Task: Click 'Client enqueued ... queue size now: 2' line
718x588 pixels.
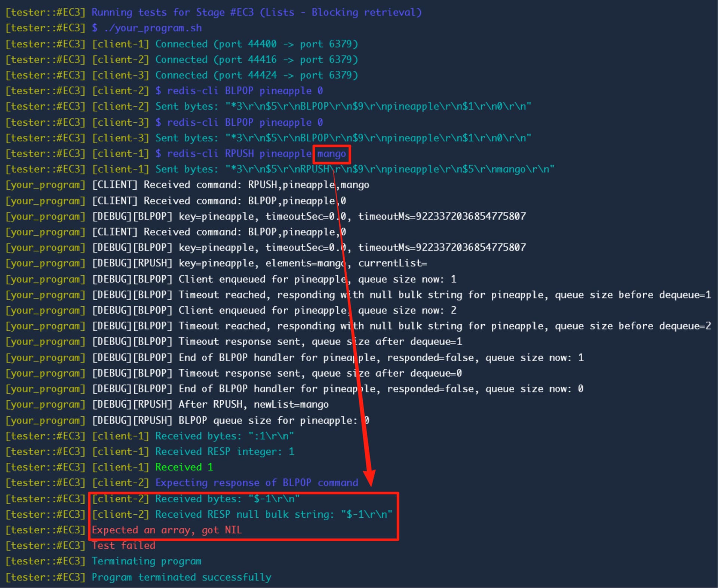Action: coord(317,310)
